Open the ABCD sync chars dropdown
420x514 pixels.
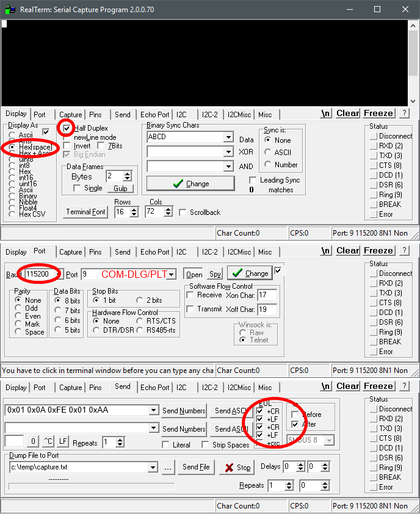[228, 137]
